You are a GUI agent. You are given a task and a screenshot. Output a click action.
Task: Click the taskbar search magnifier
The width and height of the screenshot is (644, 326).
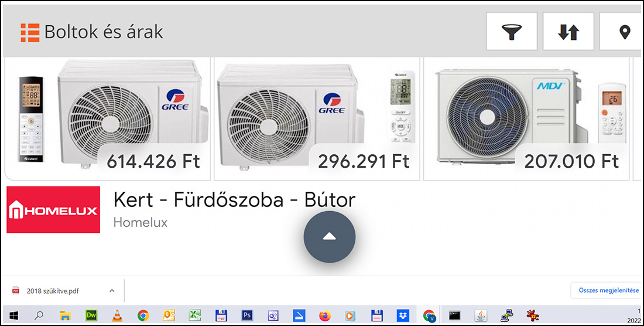[39, 315]
